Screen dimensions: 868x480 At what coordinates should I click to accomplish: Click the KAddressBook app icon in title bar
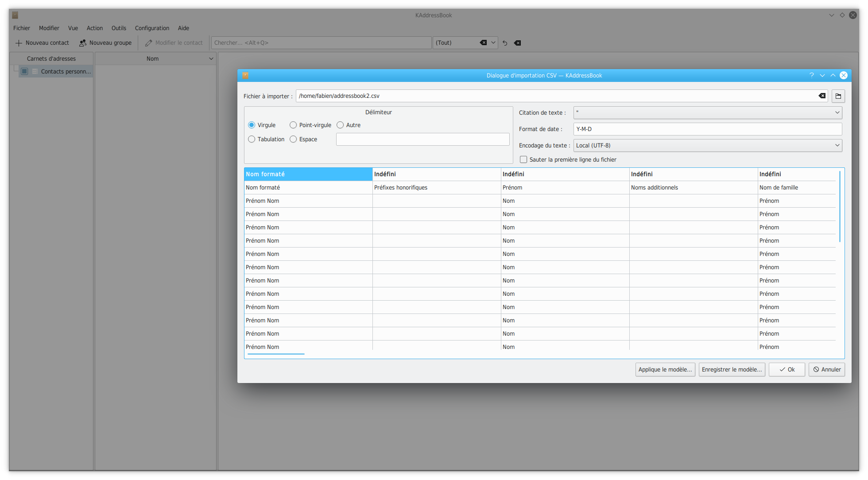pyautogui.click(x=15, y=15)
